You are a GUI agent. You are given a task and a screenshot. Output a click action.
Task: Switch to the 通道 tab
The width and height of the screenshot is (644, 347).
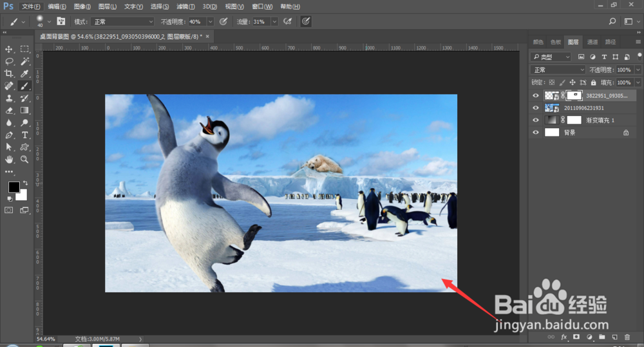(592, 42)
